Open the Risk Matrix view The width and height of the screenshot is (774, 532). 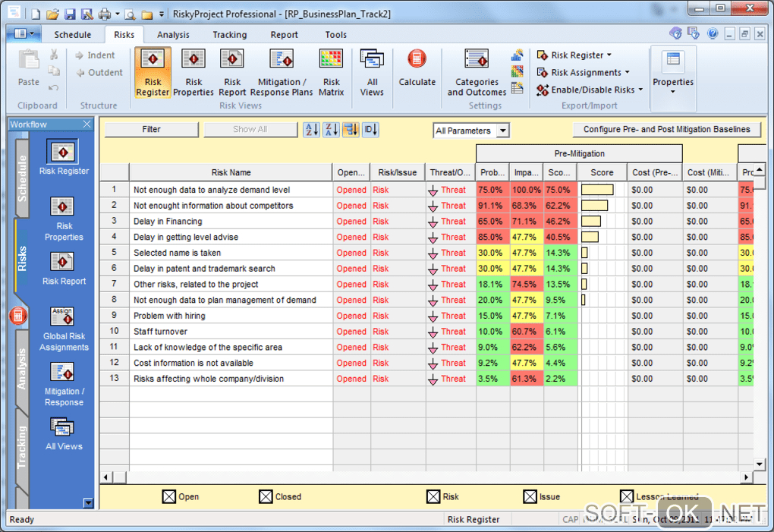click(x=331, y=73)
